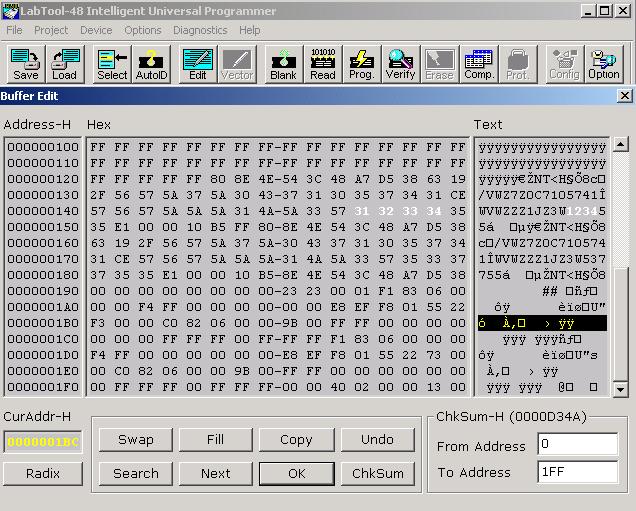636x511 pixels.
Task: Click the Save toolbar icon
Action: 26,64
